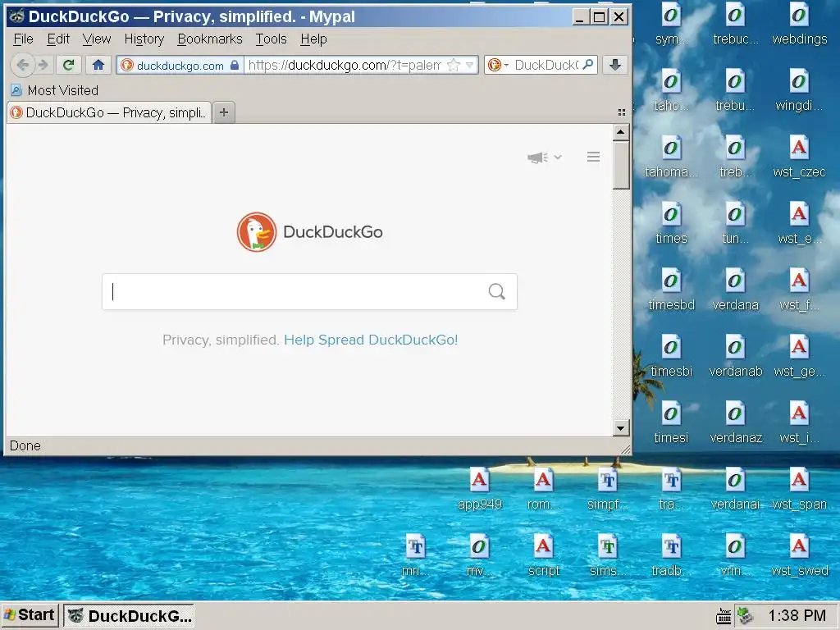This screenshot has height=630, width=840.
Task: Click the padlock site security icon
Action: pos(235,65)
